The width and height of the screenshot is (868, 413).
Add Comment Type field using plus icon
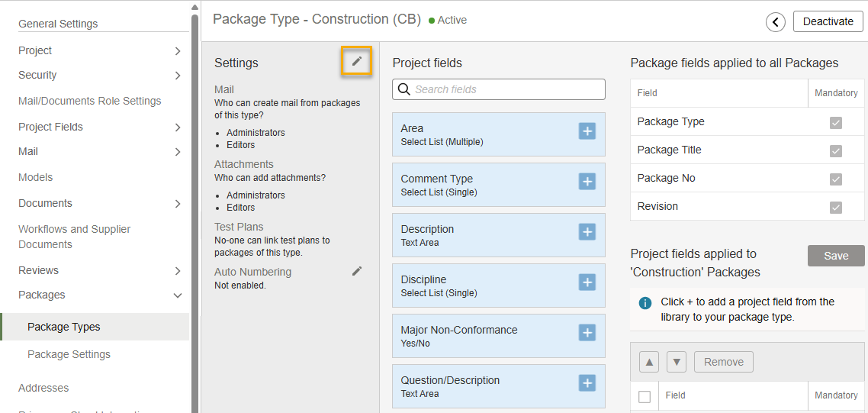(x=587, y=182)
